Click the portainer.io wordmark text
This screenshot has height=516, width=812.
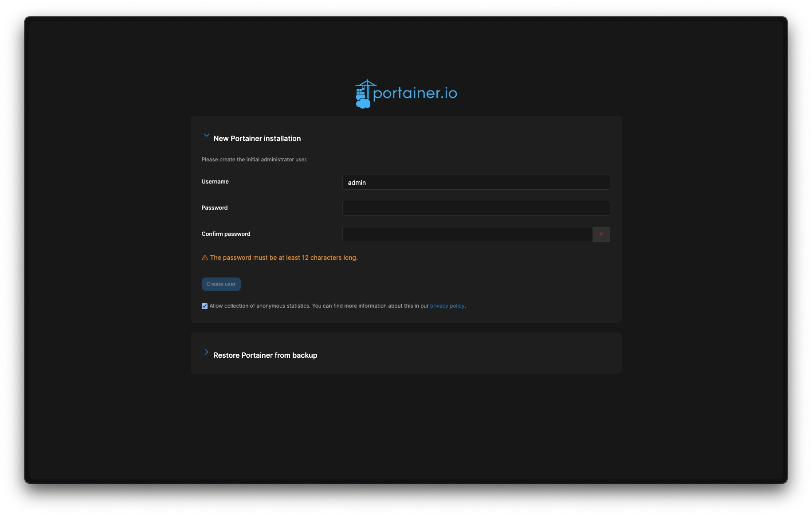pos(415,94)
